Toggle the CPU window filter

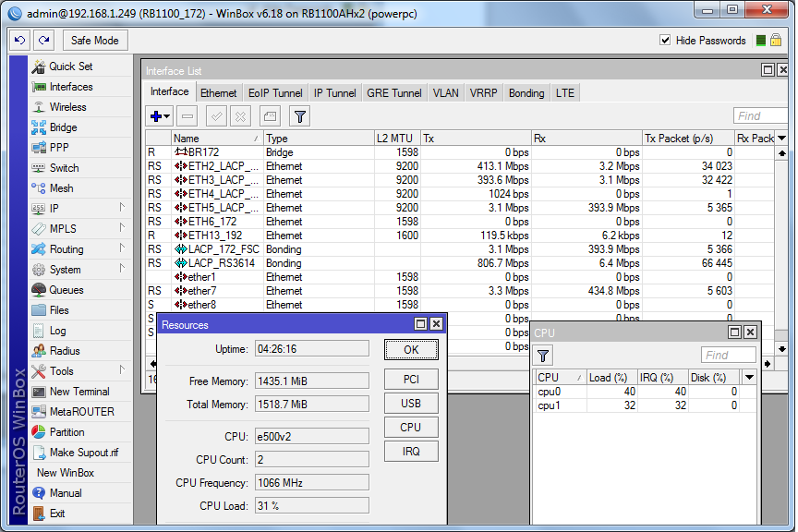click(542, 355)
